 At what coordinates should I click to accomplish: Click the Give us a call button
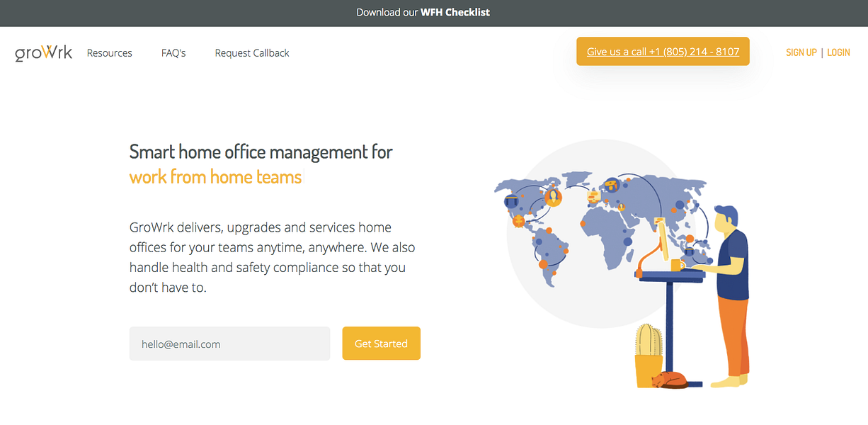(x=663, y=52)
